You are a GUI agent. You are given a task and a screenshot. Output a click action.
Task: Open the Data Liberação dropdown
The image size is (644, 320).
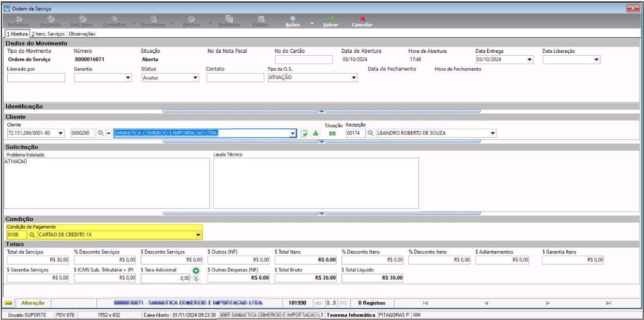coord(597,60)
